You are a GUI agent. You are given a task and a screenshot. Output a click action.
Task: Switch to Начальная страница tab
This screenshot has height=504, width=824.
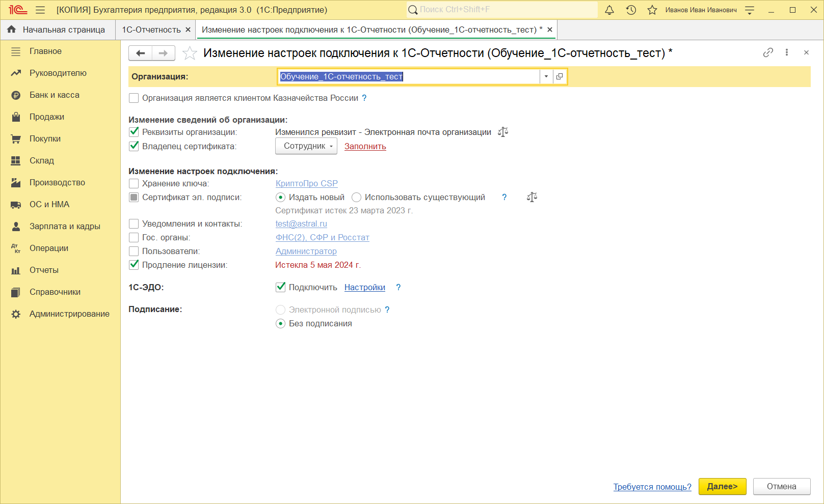pos(58,30)
